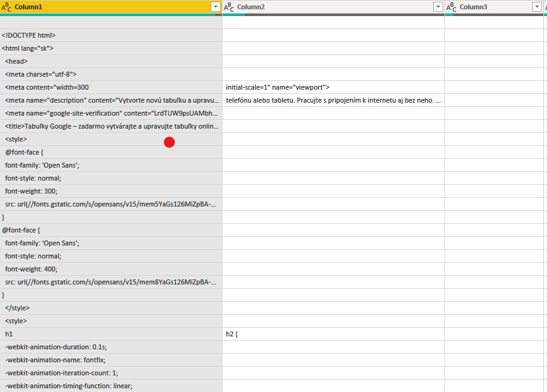This screenshot has width=547, height=392.
Task: Click Column1 column quality bar
Action: pos(111,15)
